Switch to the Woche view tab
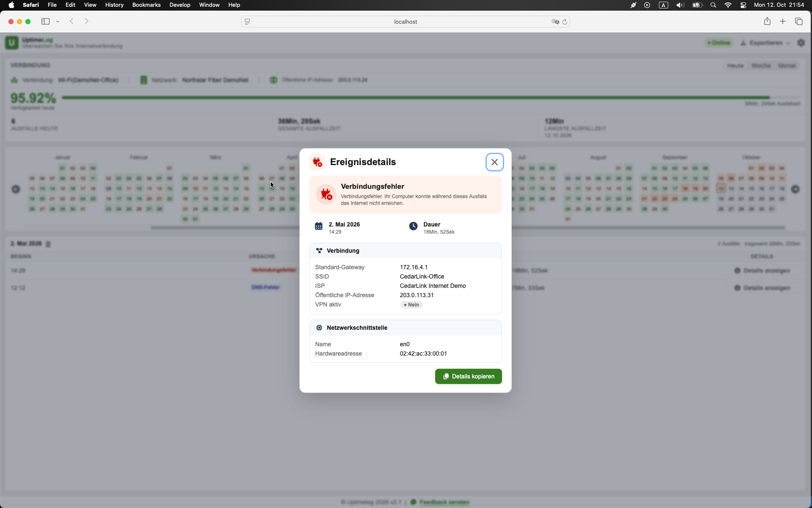The width and height of the screenshot is (812, 508). point(761,66)
